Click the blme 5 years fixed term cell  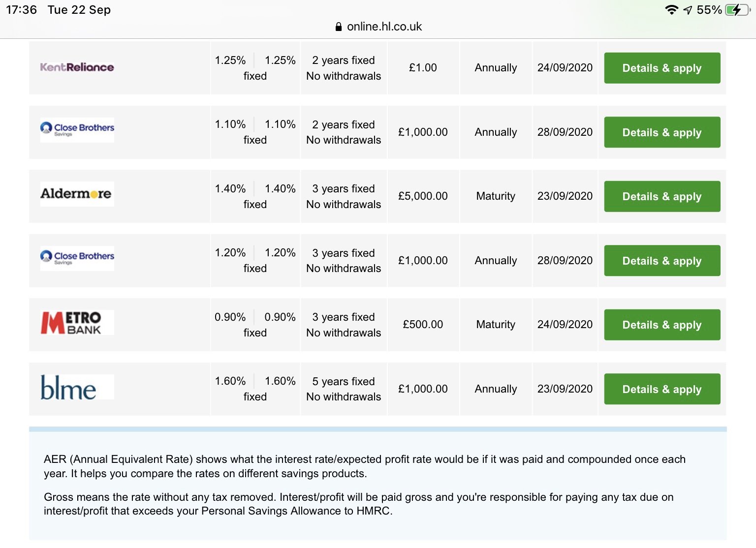pos(344,389)
